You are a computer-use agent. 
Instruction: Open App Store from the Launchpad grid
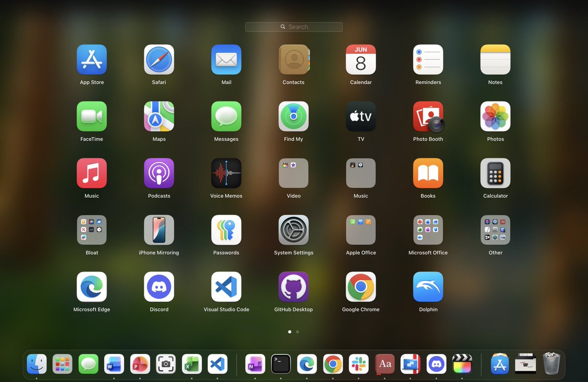[92, 59]
